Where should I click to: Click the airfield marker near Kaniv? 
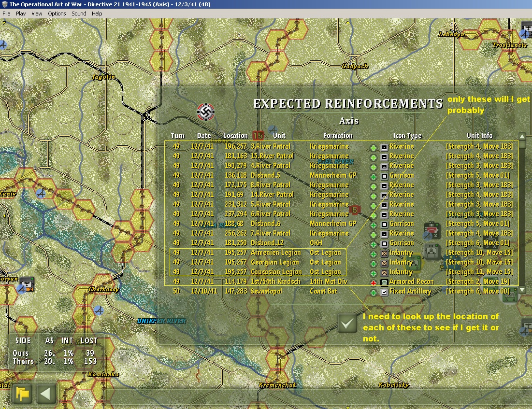pyautogui.click(x=41, y=193)
